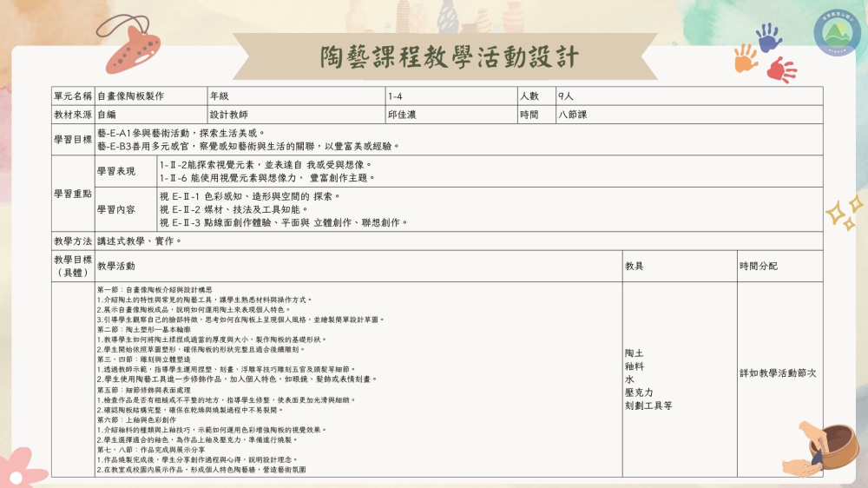Click line 1.介紹陶土的特性與常見的陶藝工具
This screenshot has height=488, width=868.
[x=205, y=300]
